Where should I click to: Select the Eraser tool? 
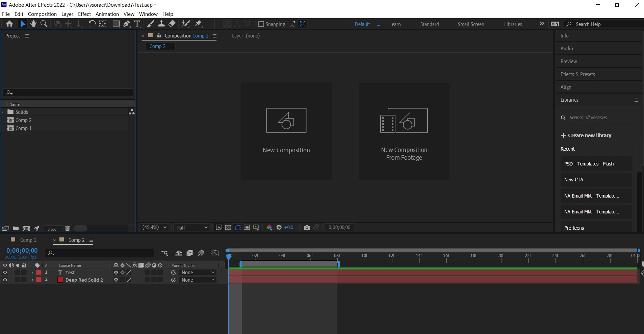coord(172,24)
